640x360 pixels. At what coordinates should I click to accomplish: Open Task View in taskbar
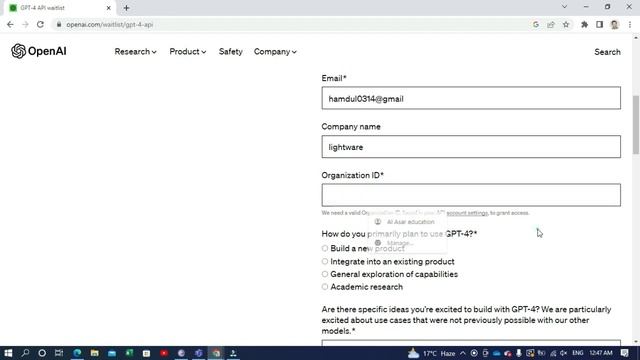59,353
